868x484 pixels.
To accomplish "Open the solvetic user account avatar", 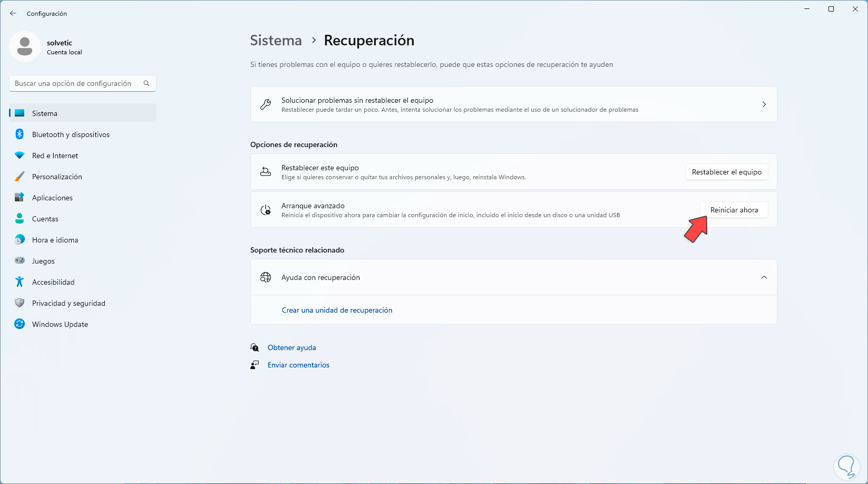I will click(x=25, y=46).
